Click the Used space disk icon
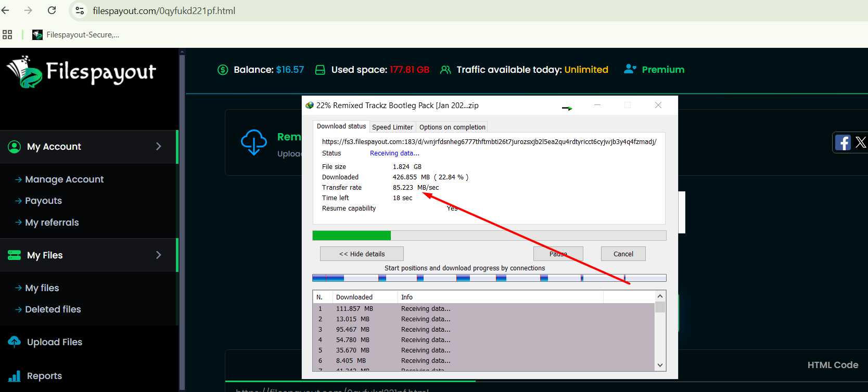The height and width of the screenshot is (392, 868). pos(321,70)
